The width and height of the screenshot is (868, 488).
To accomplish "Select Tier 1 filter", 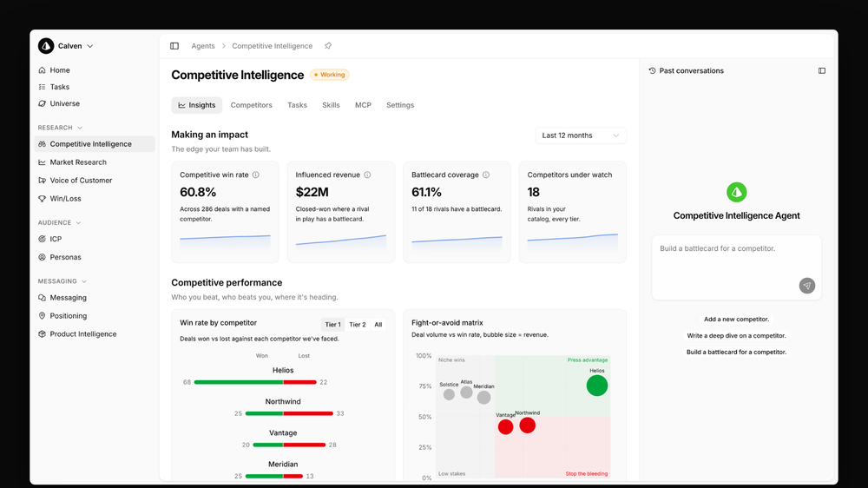I will [332, 325].
